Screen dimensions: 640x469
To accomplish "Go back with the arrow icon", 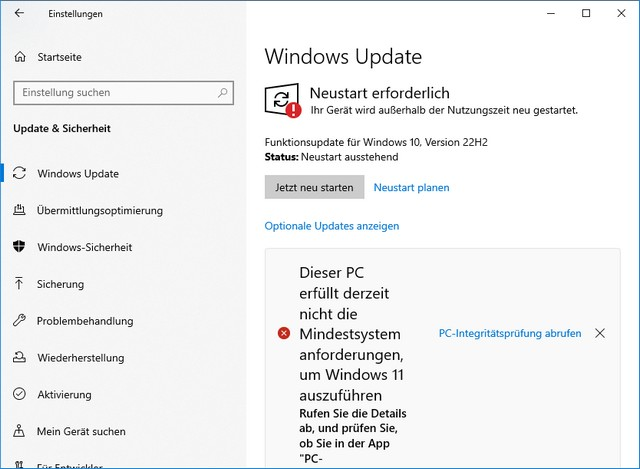I will 19,13.
